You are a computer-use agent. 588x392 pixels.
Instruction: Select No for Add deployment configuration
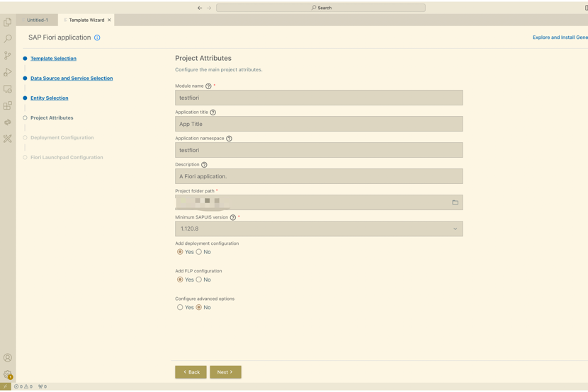[x=199, y=252]
